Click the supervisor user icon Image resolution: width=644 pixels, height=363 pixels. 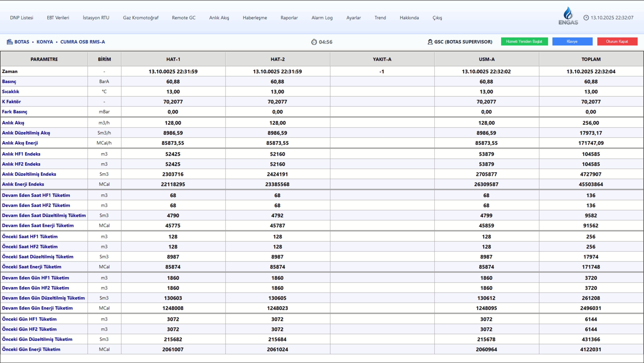(430, 42)
